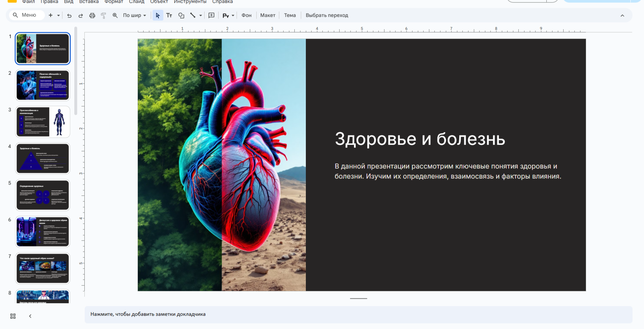Print the presentation via printer icon

tap(92, 15)
